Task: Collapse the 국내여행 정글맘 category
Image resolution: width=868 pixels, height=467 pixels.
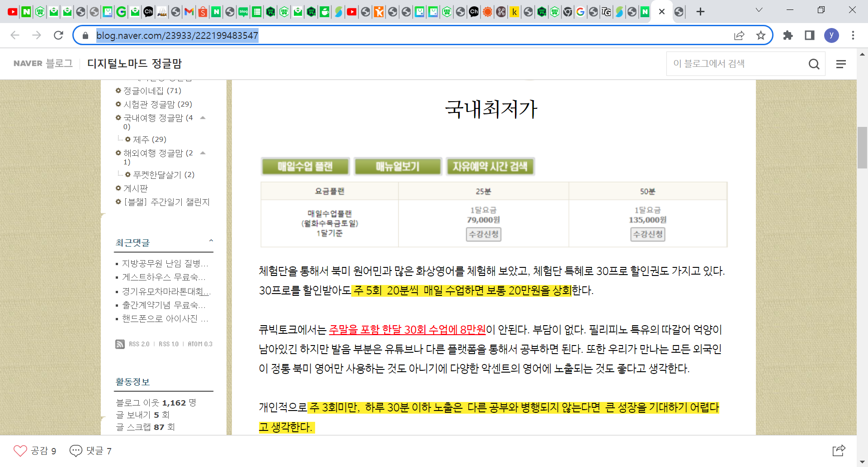Action: coord(203,118)
